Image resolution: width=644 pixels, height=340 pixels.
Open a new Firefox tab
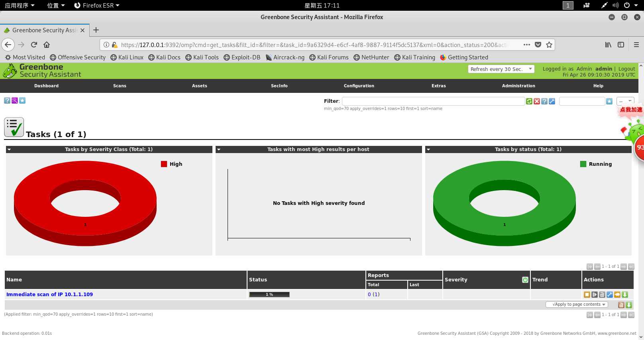96,30
